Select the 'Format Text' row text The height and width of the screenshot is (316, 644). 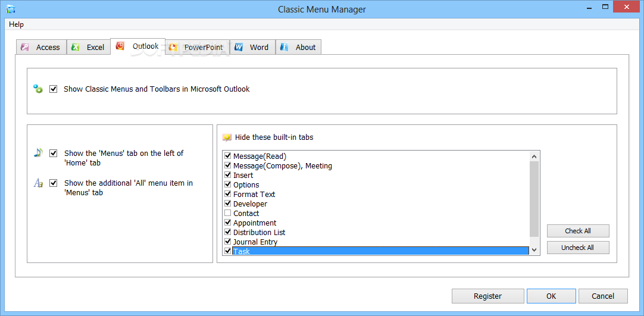(254, 195)
